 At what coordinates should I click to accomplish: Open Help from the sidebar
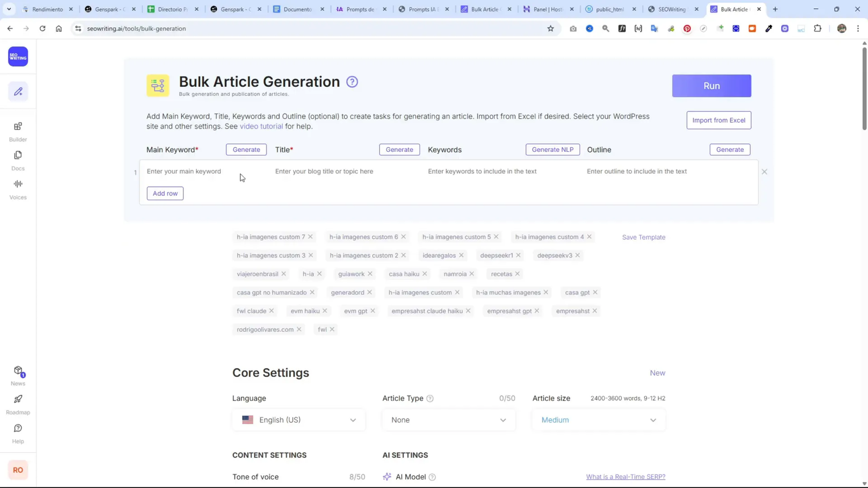click(x=18, y=432)
